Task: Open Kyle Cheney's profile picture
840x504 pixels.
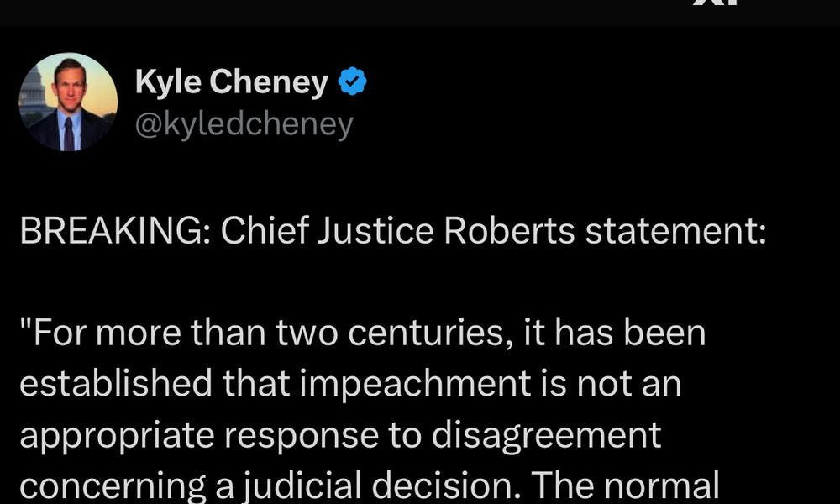Action: 67,102
